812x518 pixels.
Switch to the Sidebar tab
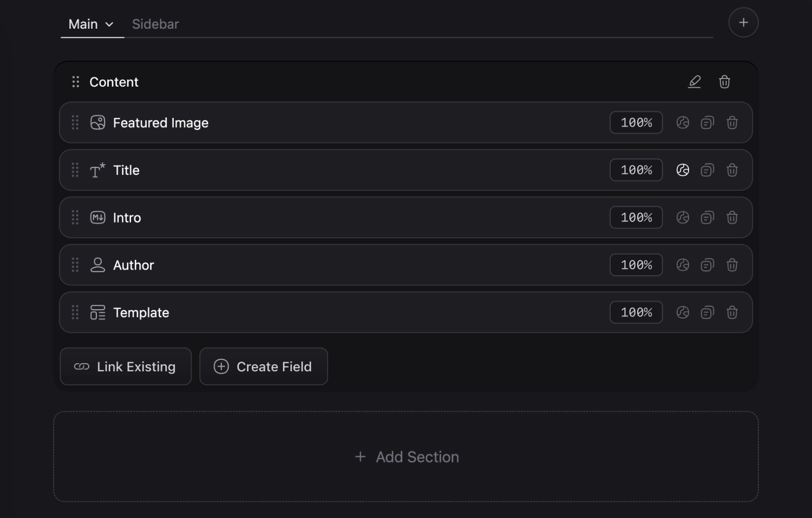[155, 24]
